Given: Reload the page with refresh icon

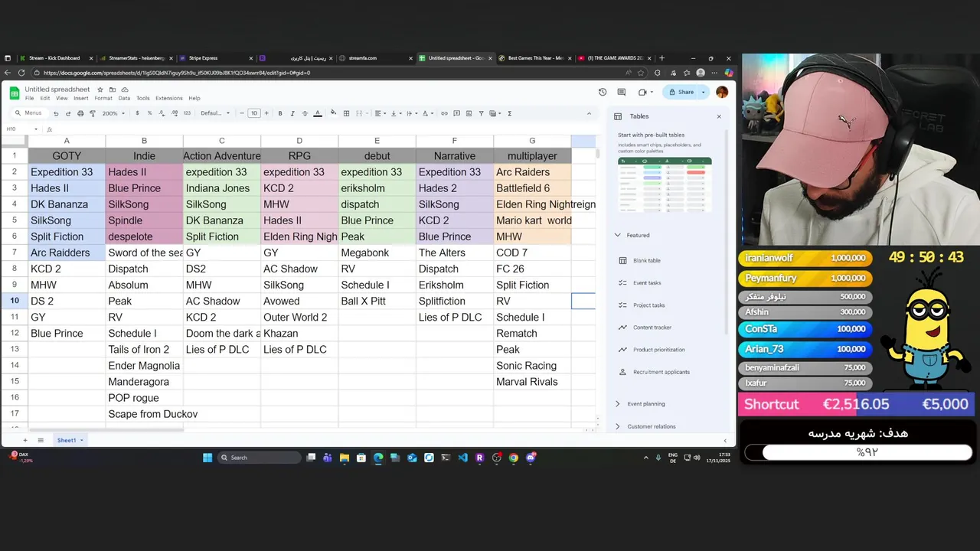Looking at the screenshot, I should point(21,73).
